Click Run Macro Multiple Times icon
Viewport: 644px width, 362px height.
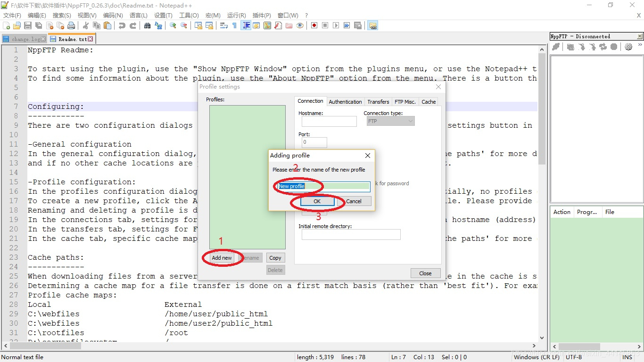347,25
